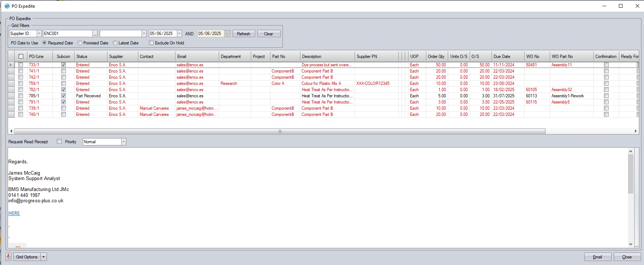Click the grid scroll-left arrow
Viewport: 644px width, 265px height.
point(11,131)
